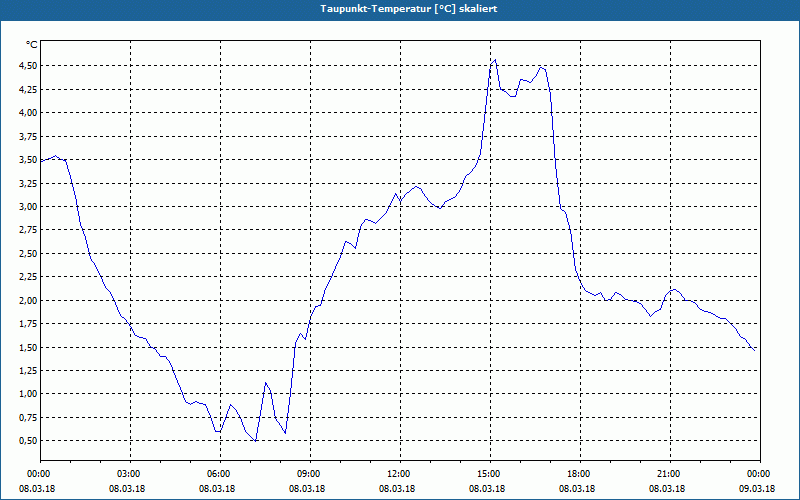
Task: Click the 00:00 time label above 09.03.18
Action: [x=759, y=474]
